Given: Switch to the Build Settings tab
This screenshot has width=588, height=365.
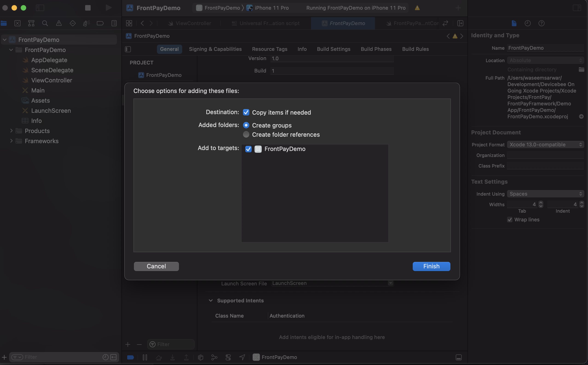Looking at the screenshot, I should [x=333, y=49].
